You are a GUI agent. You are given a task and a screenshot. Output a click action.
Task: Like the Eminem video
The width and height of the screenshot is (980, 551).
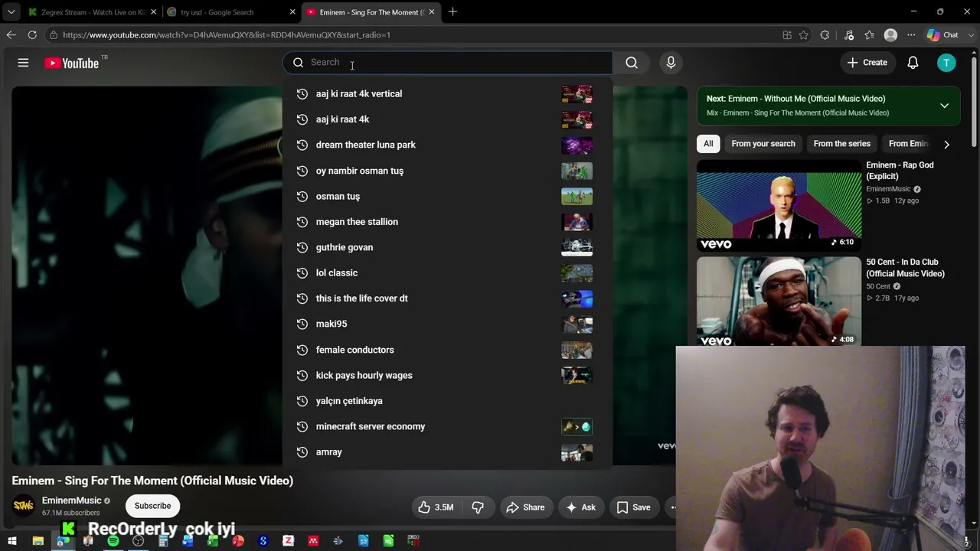point(436,507)
